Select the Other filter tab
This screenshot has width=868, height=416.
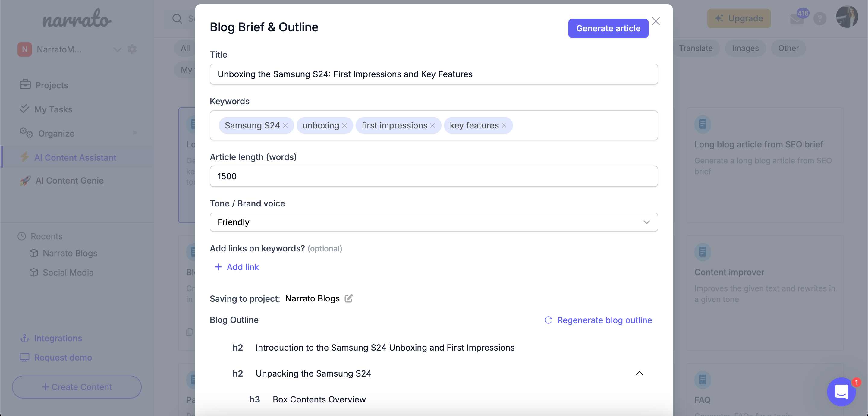[788, 48]
